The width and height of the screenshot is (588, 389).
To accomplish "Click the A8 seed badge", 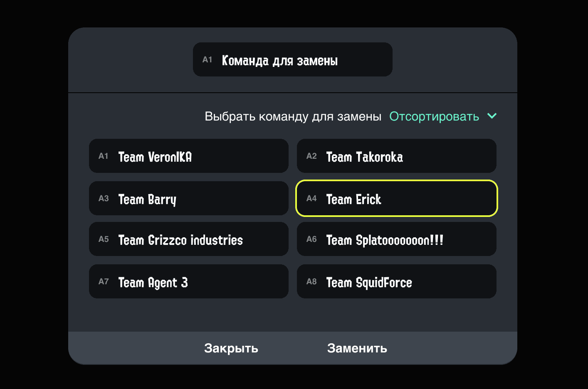I will pos(311,282).
